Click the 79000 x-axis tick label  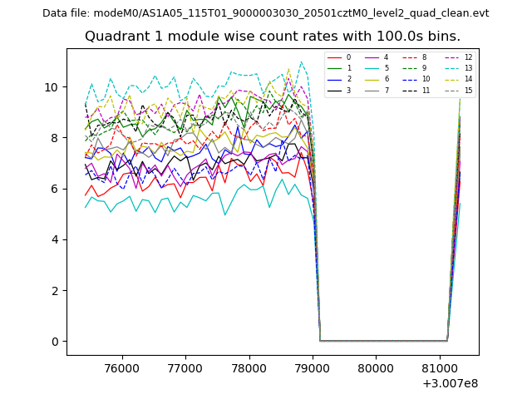pyautogui.click(x=312, y=367)
